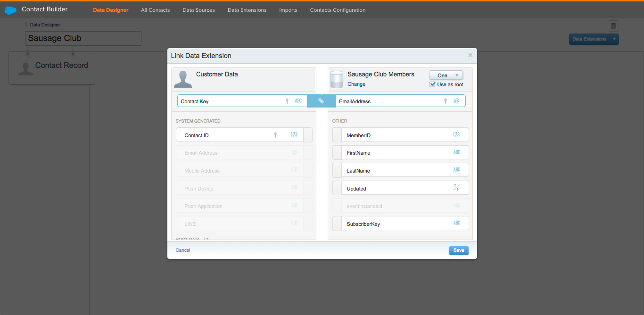
Task: Click the Customer Data person icon
Action: pos(183,79)
